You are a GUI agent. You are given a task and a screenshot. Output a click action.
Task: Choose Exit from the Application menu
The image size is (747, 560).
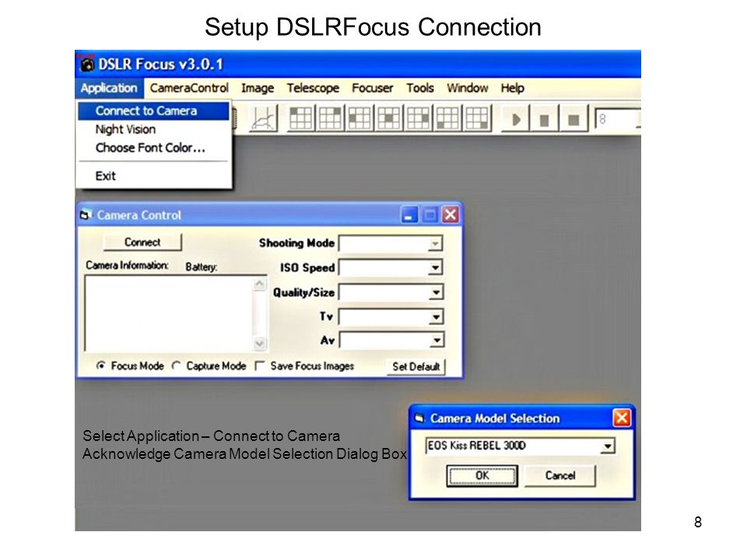pos(153,177)
